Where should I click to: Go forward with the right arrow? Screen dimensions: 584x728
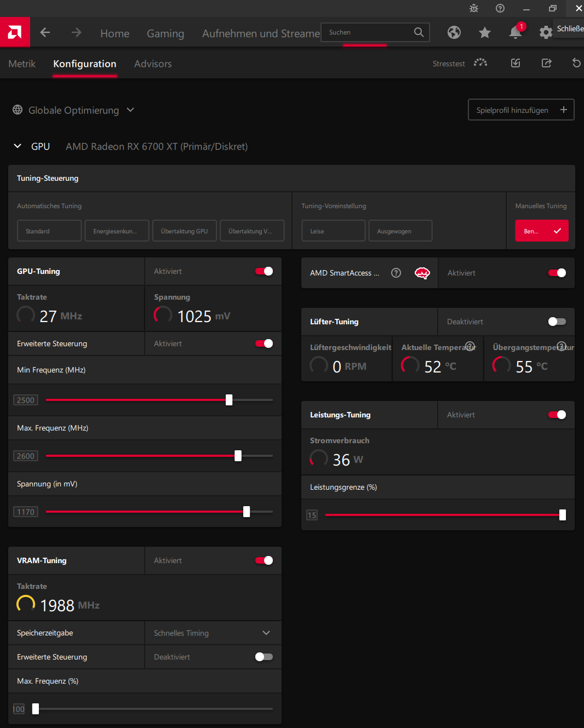pos(76,33)
